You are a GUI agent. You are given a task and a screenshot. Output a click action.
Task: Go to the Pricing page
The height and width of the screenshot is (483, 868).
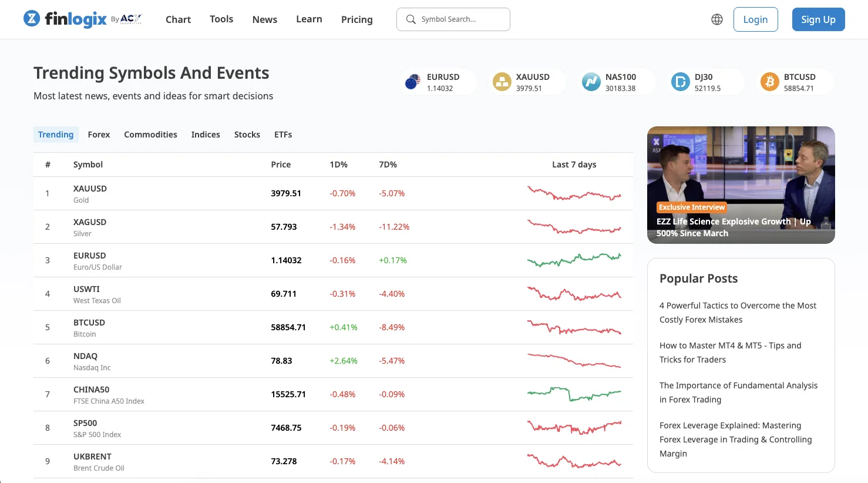click(357, 19)
